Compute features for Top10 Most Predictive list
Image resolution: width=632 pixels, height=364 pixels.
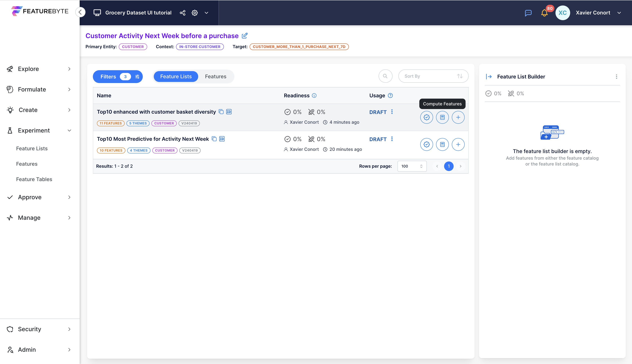(x=442, y=144)
